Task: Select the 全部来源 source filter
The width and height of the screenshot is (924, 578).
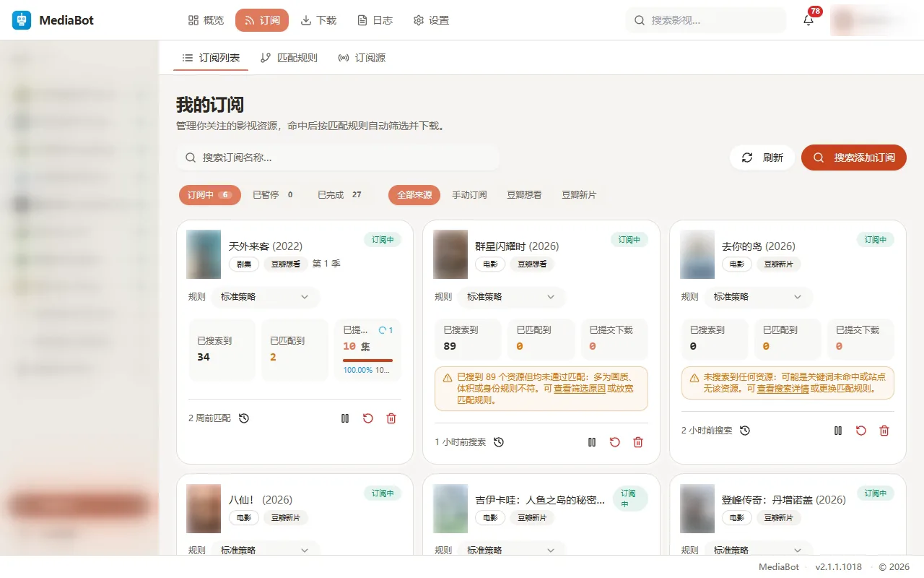Action: [x=414, y=195]
